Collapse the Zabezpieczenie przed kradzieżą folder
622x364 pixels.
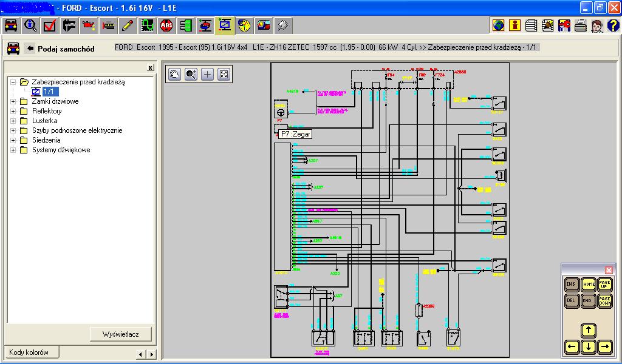13,82
